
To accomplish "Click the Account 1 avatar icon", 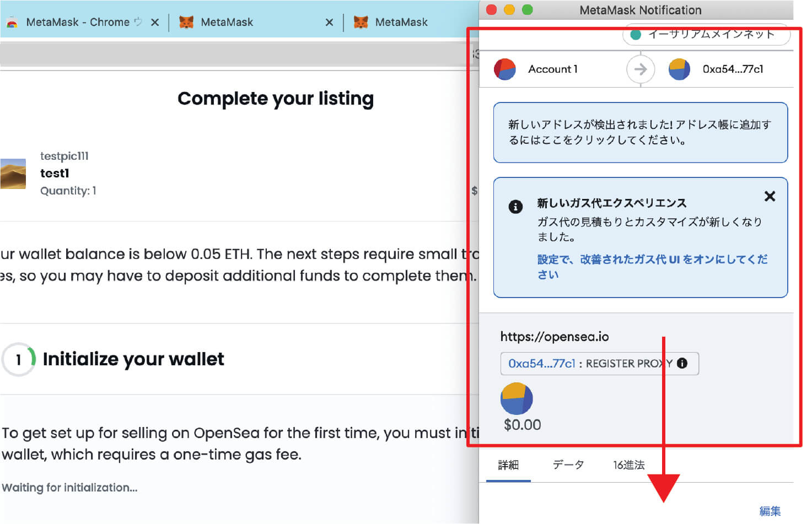I will pyautogui.click(x=504, y=69).
